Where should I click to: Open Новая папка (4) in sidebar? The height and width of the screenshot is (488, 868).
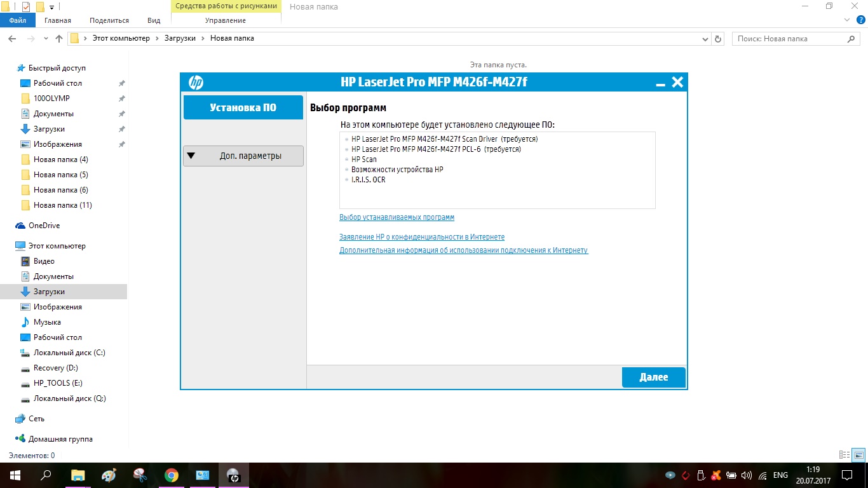pyautogui.click(x=61, y=159)
